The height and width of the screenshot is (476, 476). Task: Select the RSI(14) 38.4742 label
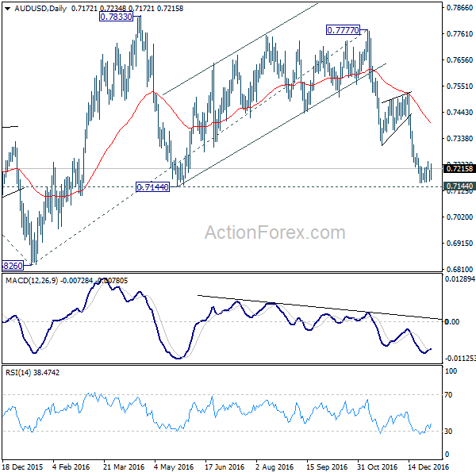[x=33, y=373]
